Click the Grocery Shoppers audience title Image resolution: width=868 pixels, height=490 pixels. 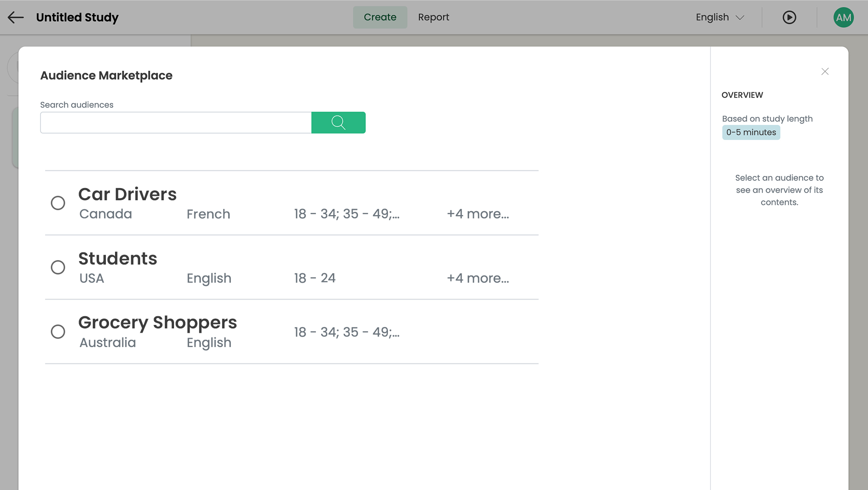pyautogui.click(x=158, y=322)
